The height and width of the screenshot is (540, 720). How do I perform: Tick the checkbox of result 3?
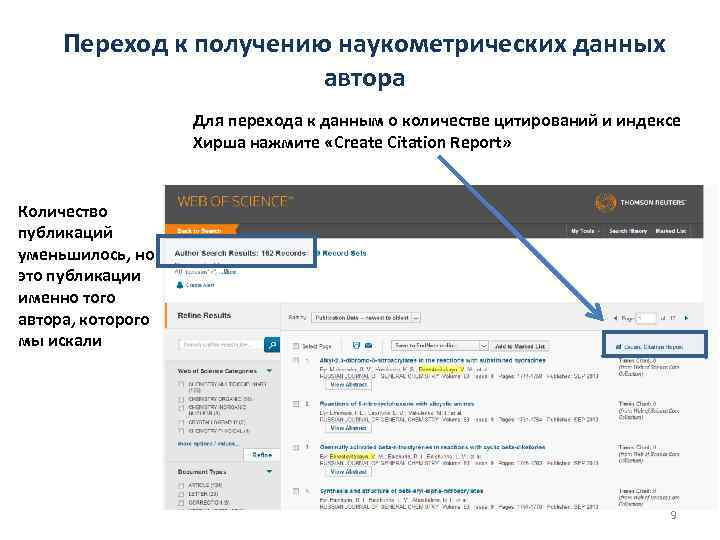[296, 447]
